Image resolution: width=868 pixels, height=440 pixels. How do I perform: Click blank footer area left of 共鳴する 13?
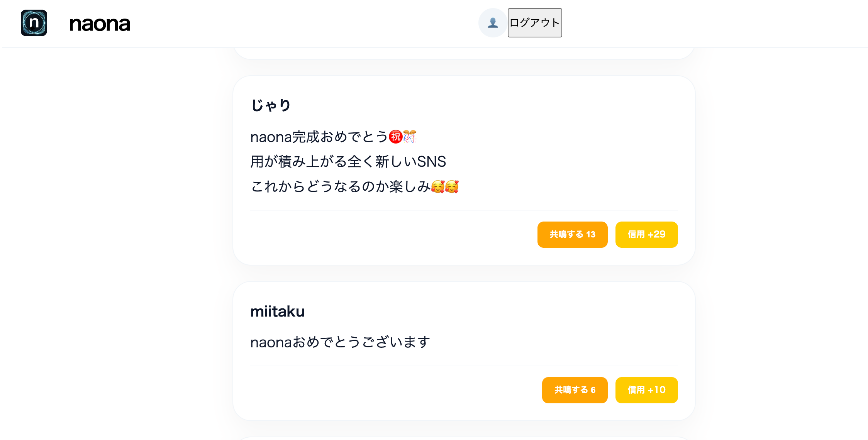coord(386,234)
